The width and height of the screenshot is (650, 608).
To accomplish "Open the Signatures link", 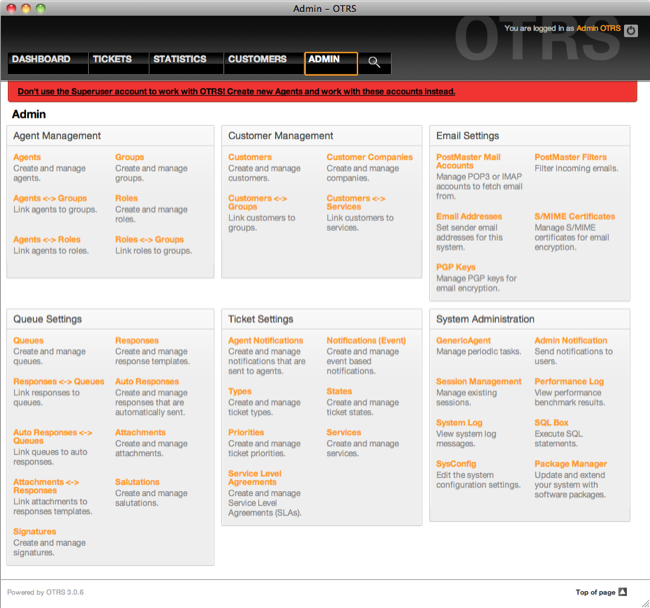I will 34,531.
